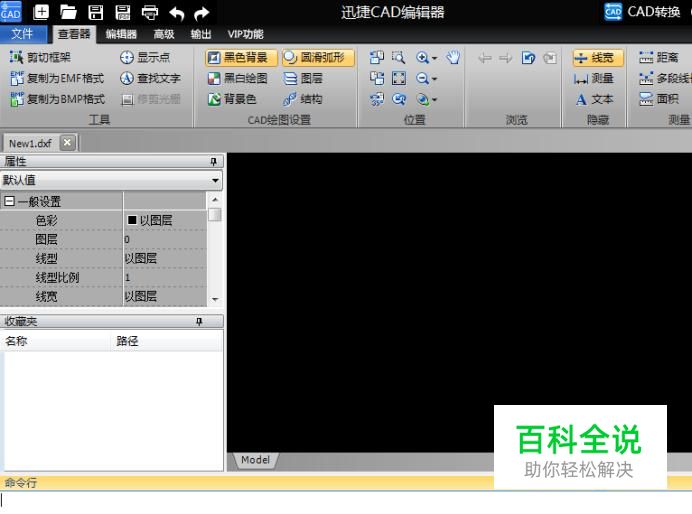Viewport: 692px width, 514px height.
Task: Select the 文本 (text) tool
Action: 593,99
